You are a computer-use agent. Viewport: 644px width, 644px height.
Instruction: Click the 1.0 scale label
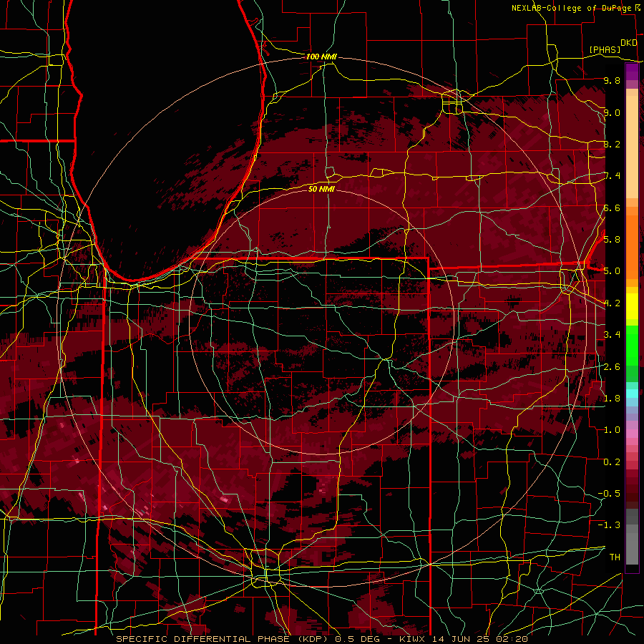(x=612, y=429)
